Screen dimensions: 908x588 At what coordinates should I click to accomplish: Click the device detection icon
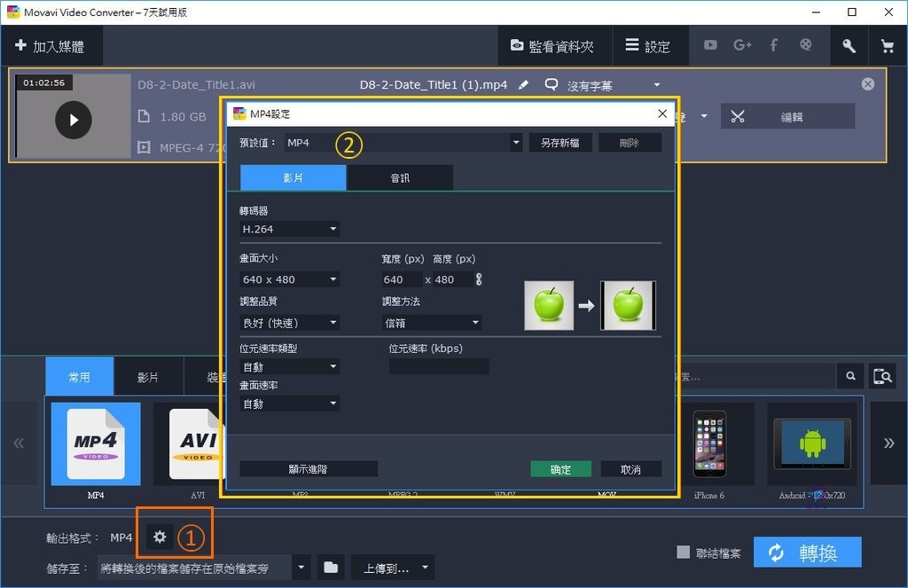click(882, 376)
